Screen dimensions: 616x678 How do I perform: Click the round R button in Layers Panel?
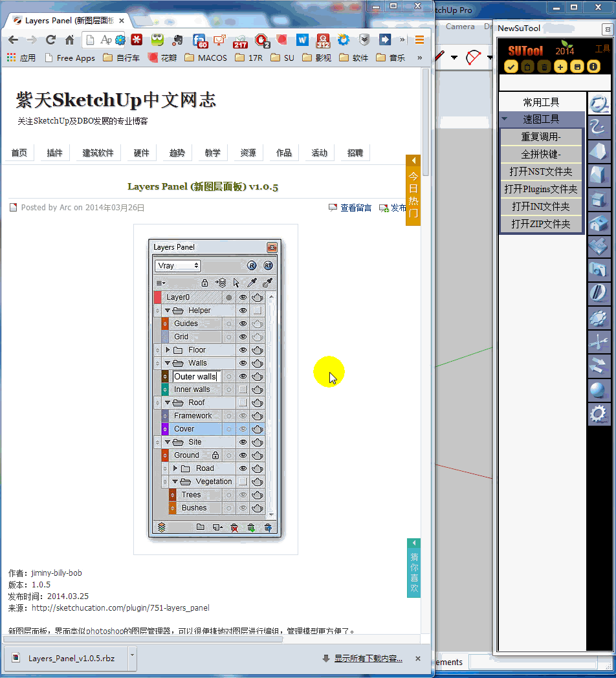(x=252, y=265)
